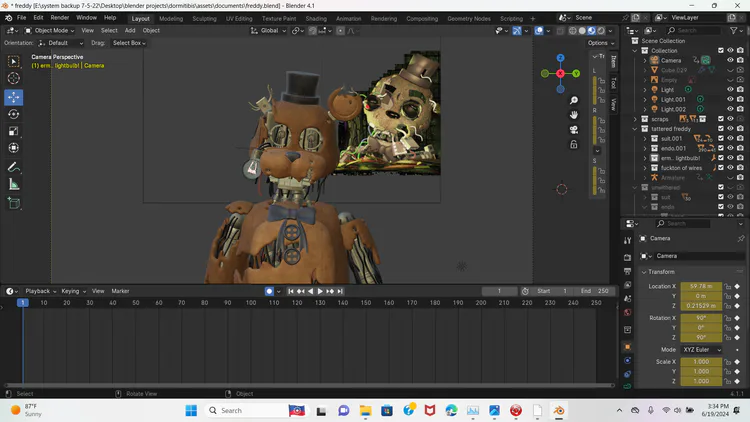Hide the Camera object via its eye icon

tap(730, 60)
